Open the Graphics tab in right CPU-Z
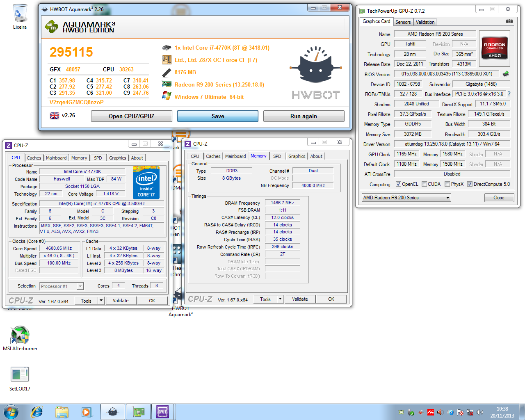 pos(297,156)
